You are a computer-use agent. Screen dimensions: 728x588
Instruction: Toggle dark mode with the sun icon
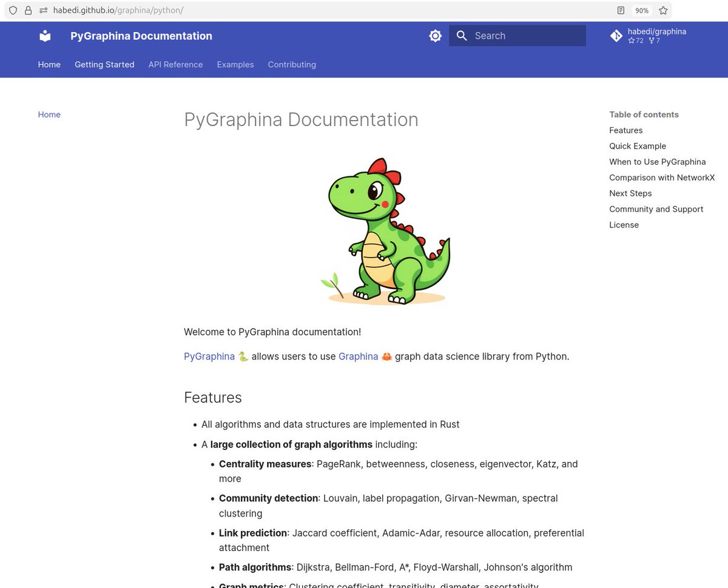point(435,35)
